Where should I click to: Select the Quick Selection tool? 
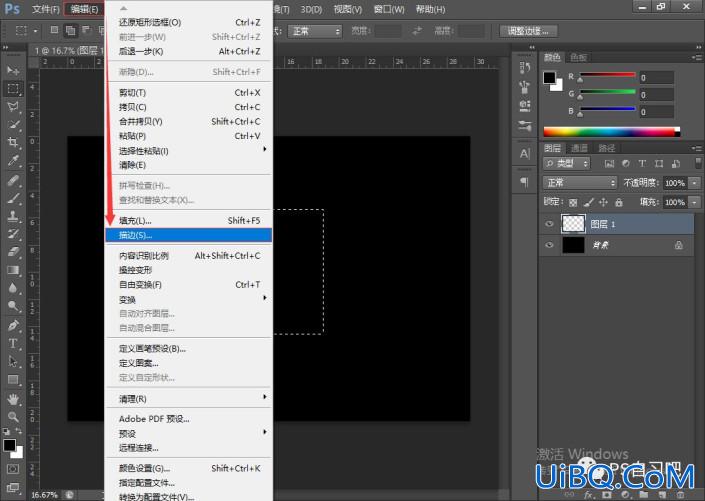click(x=13, y=125)
